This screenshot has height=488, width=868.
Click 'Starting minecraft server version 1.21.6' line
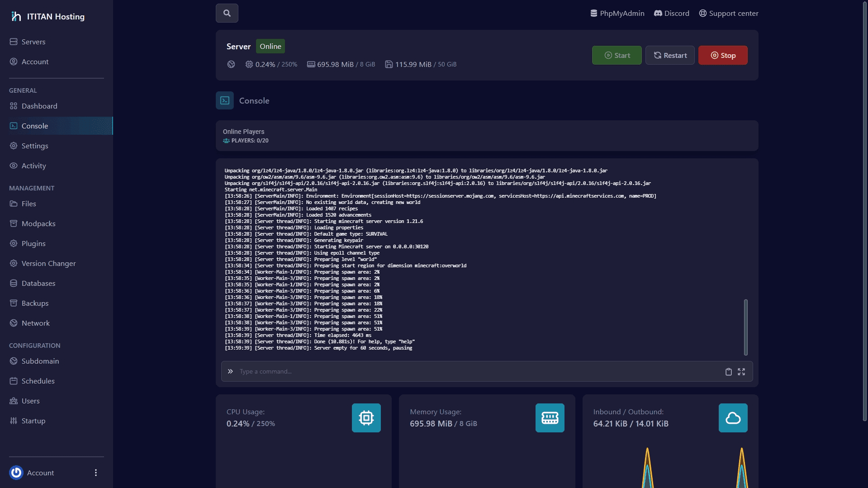tap(324, 221)
